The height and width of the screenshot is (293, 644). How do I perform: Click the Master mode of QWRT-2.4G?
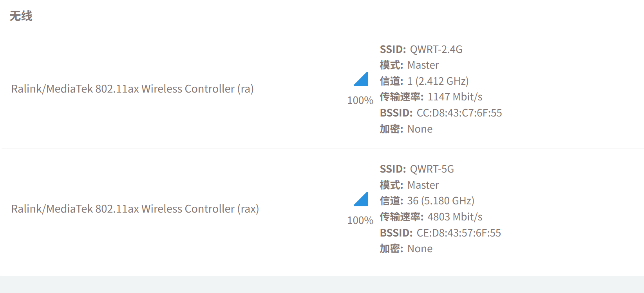(423, 65)
